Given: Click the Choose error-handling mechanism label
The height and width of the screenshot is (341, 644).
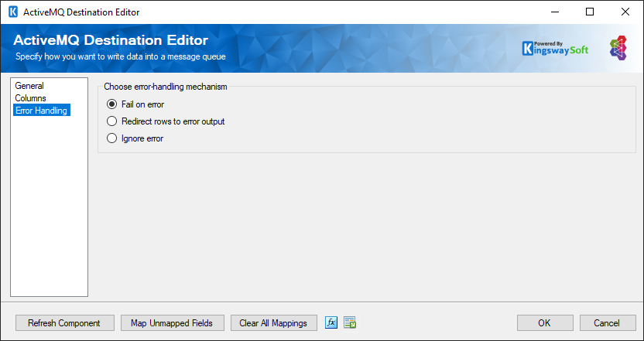Looking at the screenshot, I should [x=166, y=87].
